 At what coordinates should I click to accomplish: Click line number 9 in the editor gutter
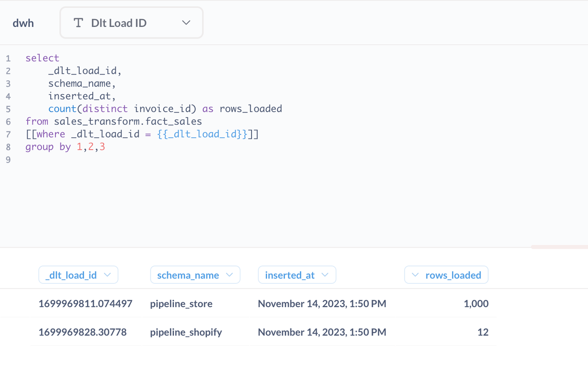(x=8, y=160)
